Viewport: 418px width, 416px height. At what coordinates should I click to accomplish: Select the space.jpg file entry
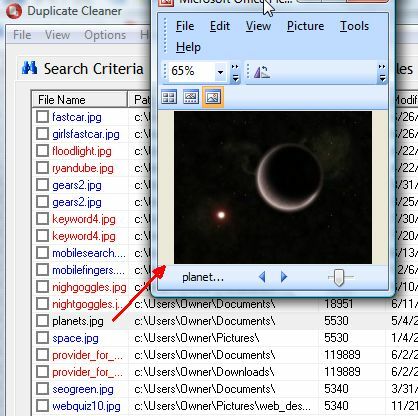[75, 338]
